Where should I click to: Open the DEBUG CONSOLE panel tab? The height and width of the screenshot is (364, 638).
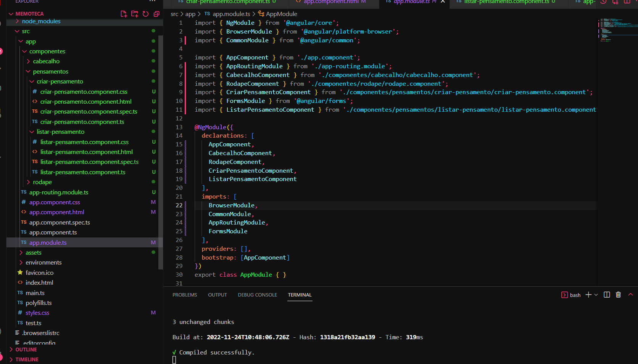pyautogui.click(x=258, y=295)
